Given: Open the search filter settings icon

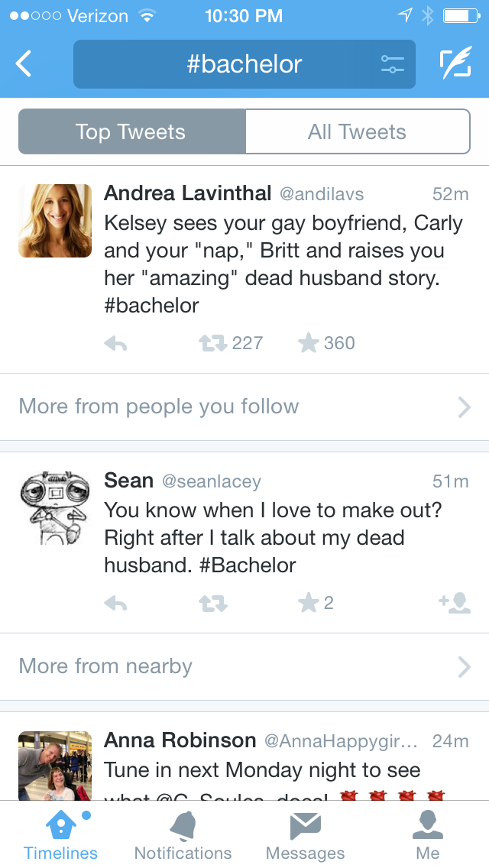Looking at the screenshot, I should pyautogui.click(x=392, y=64).
